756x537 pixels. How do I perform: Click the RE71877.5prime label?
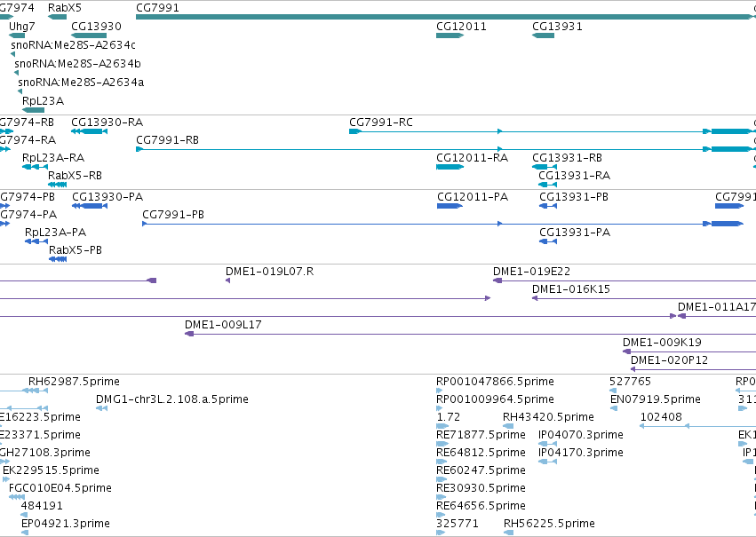pyautogui.click(x=481, y=436)
